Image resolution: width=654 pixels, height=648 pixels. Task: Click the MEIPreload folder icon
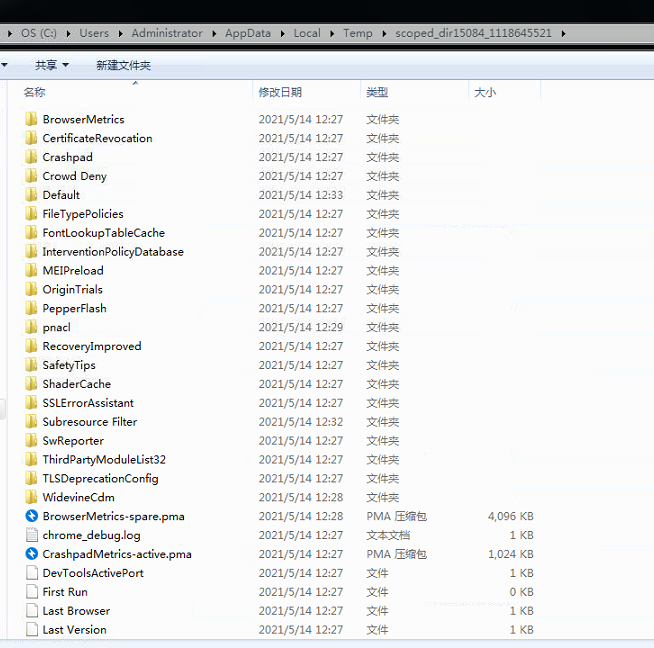31,270
